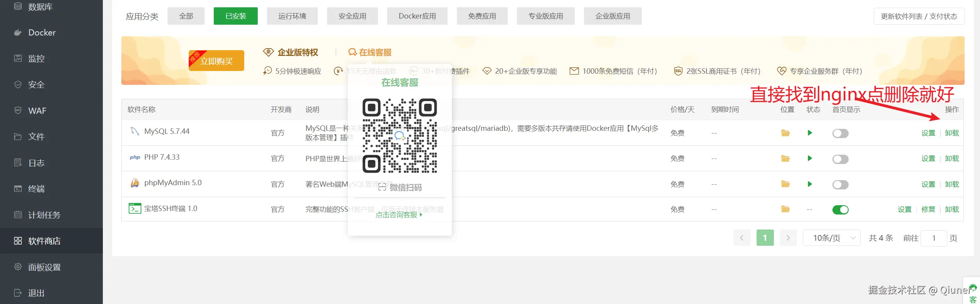Uninstall PHP 7.4.33 via 卸载

pos(952,159)
